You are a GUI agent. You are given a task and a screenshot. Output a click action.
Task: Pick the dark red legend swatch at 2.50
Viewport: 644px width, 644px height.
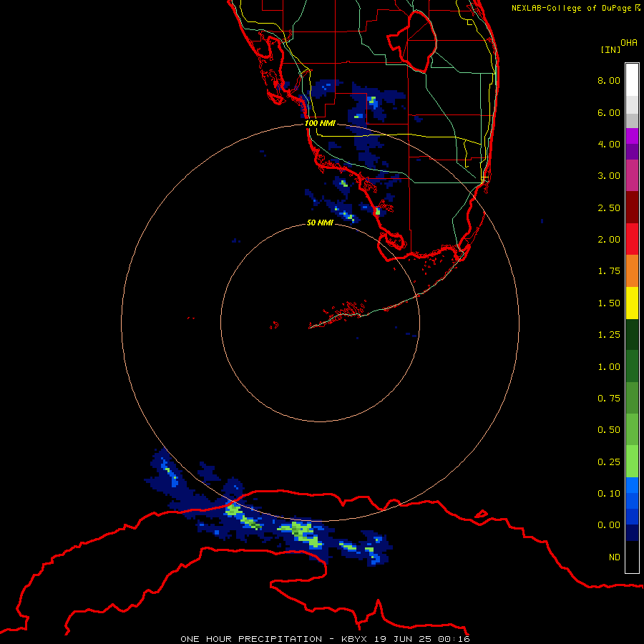coord(632,207)
